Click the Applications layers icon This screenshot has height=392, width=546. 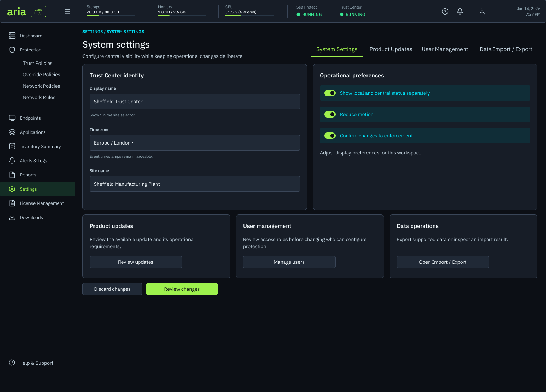(12, 132)
